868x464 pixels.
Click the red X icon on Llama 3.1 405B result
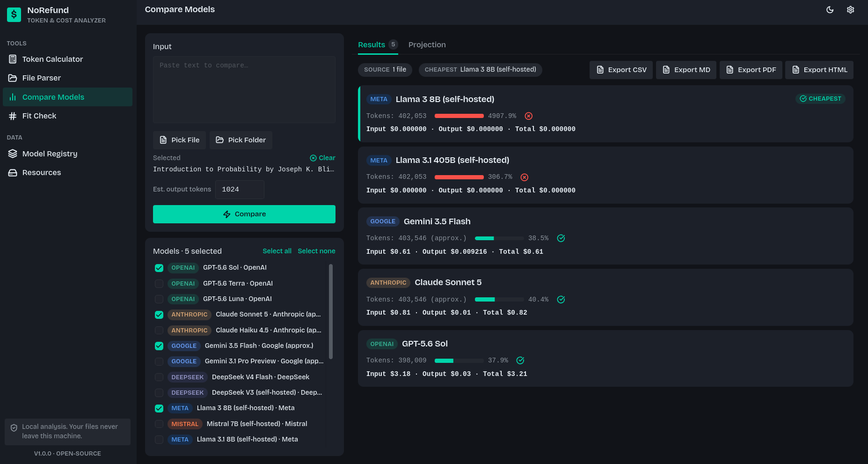click(x=525, y=177)
